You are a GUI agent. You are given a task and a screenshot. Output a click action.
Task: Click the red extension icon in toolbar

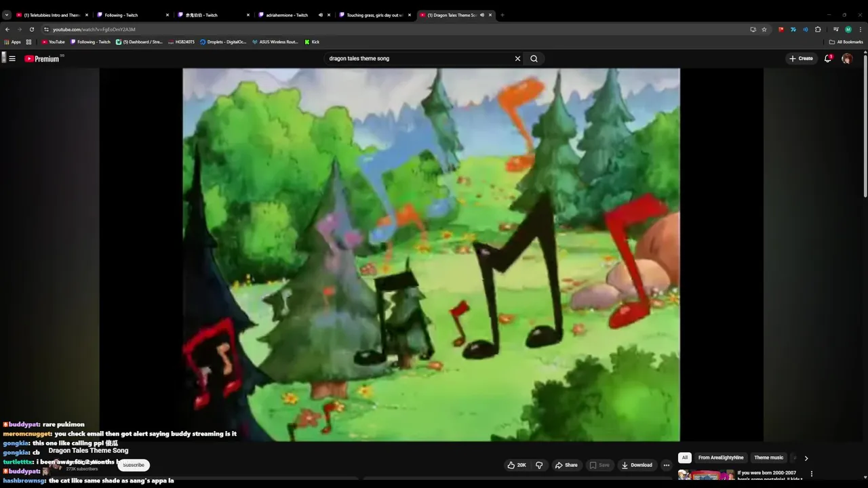pos(781,29)
